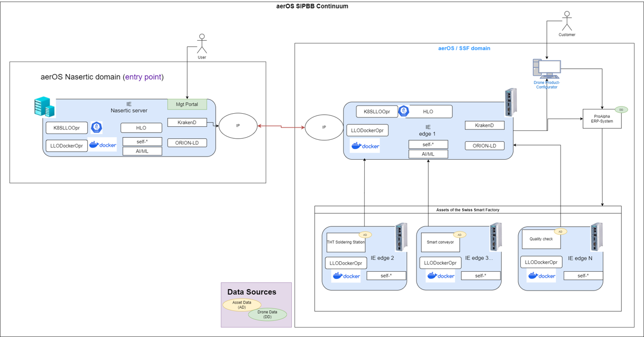Click the Docker logo in Nasertic server

[103, 145]
